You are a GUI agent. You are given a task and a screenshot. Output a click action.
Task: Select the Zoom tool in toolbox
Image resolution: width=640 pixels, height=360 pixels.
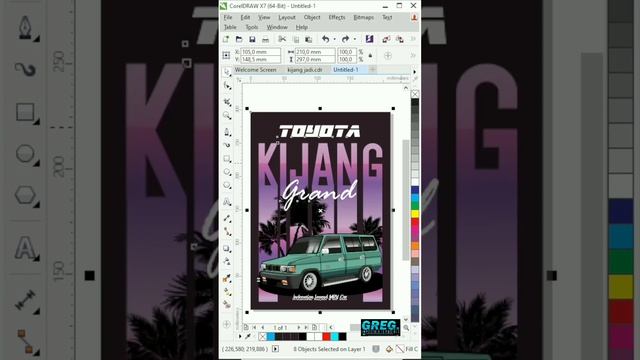click(x=227, y=116)
